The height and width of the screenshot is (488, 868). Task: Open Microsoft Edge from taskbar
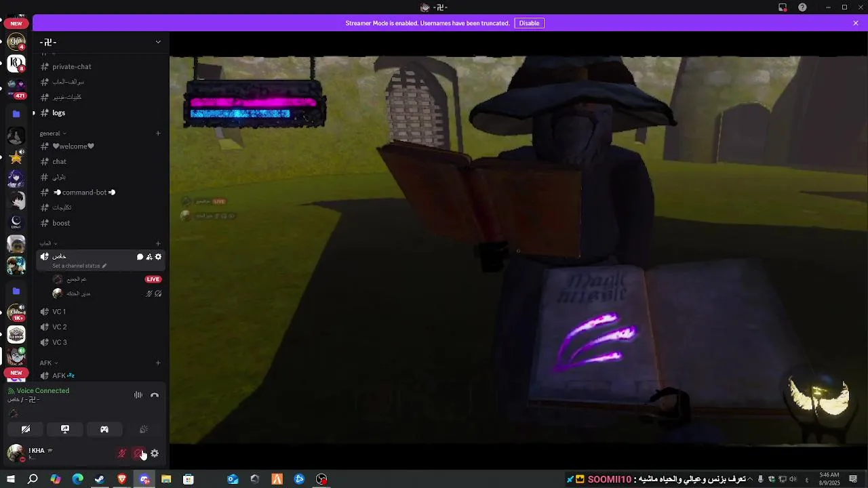tap(78, 479)
